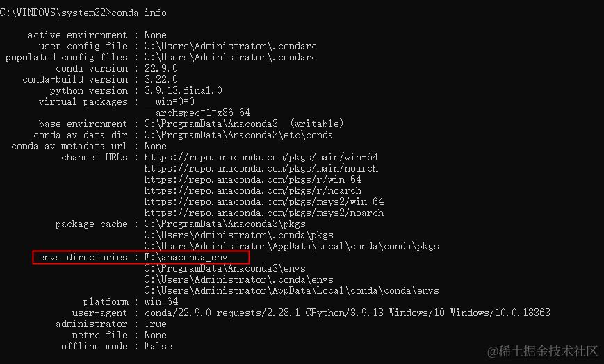
Task: Click the 'conda info' command text
Action: 139,13
